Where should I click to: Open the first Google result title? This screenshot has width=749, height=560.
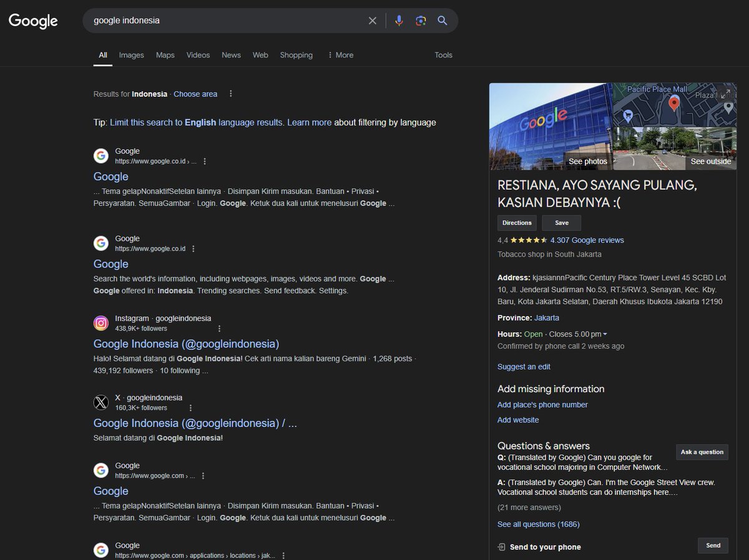coord(111,177)
